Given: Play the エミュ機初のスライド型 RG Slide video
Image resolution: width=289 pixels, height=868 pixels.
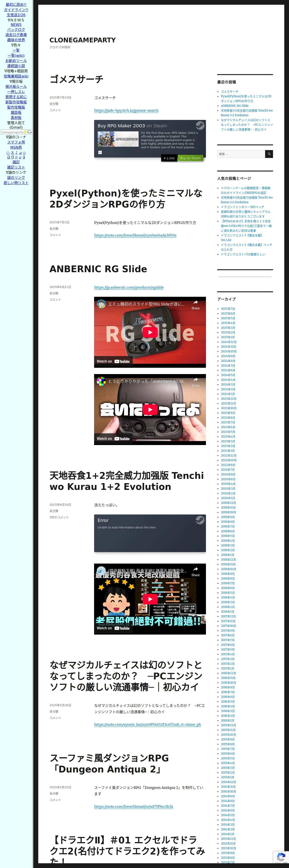Looking at the screenshot, I should pos(150,333).
